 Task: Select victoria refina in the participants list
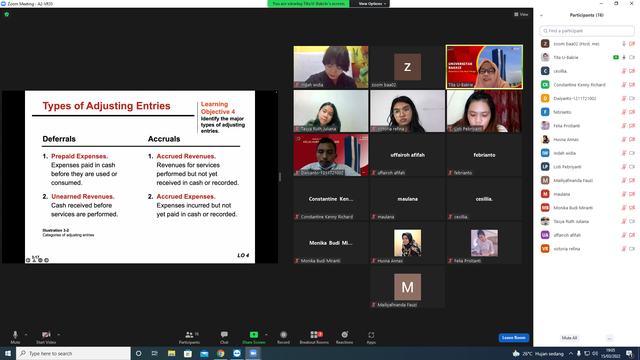click(x=587, y=249)
